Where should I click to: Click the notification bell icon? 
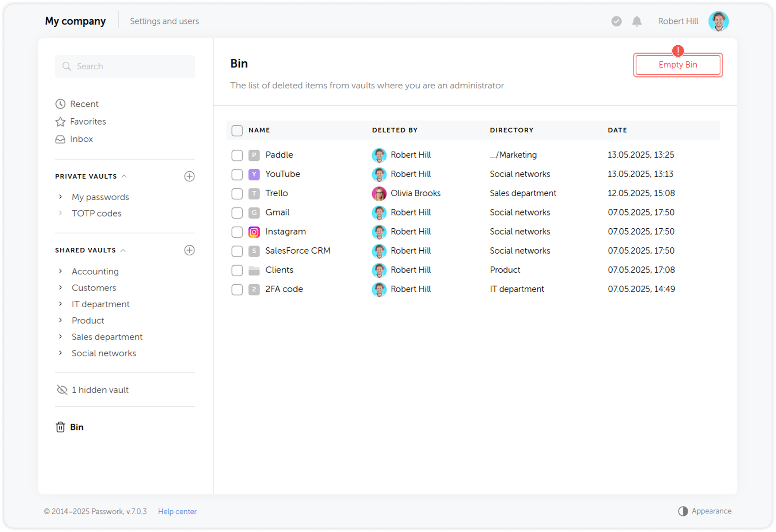[x=637, y=21]
